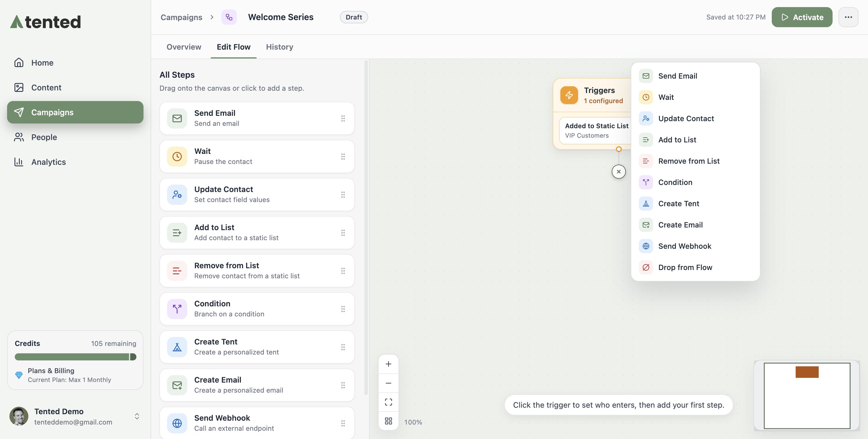The width and height of the screenshot is (868, 439).
Task: Close the add-step menu with the X node button
Action: click(x=619, y=172)
